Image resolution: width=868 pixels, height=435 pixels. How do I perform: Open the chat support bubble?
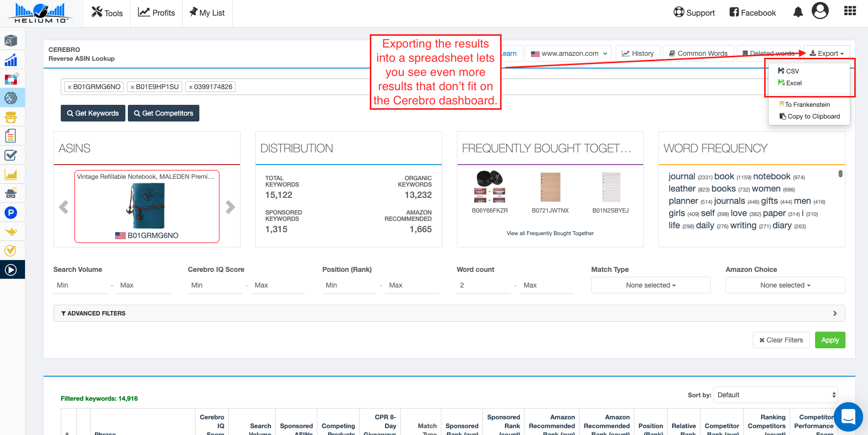[x=848, y=417]
